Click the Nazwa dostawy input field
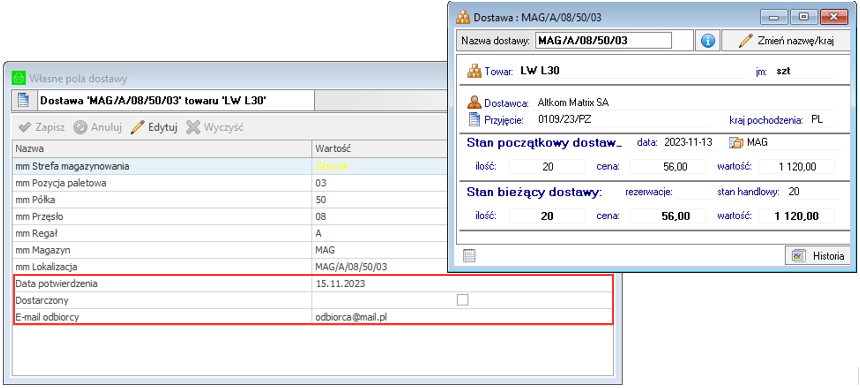 [x=603, y=41]
